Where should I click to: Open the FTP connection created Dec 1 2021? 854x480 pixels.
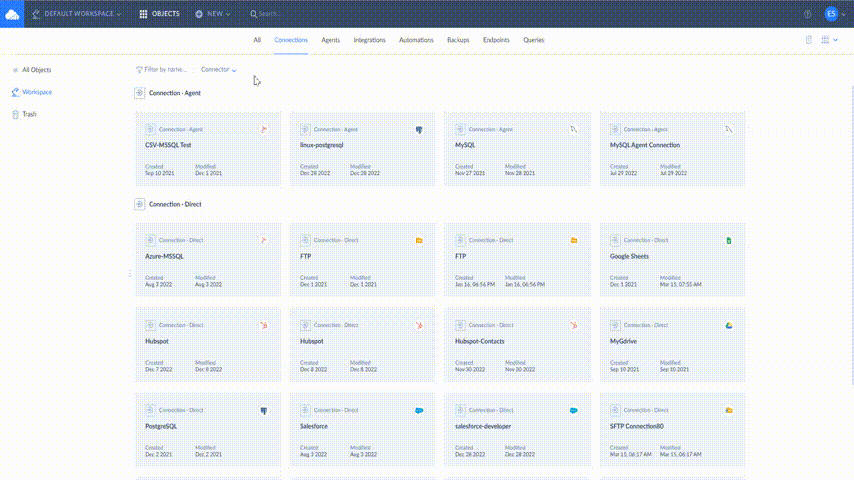[x=363, y=260]
